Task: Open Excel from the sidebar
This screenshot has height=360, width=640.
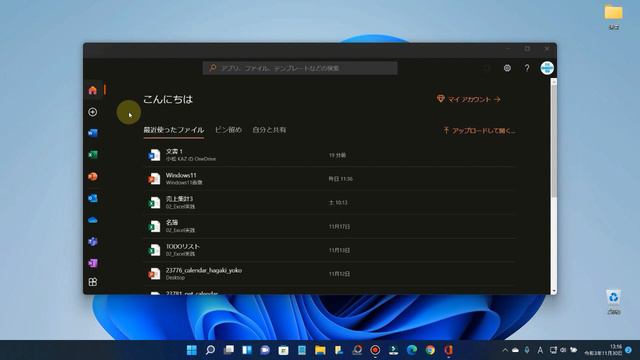Action: point(93,155)
